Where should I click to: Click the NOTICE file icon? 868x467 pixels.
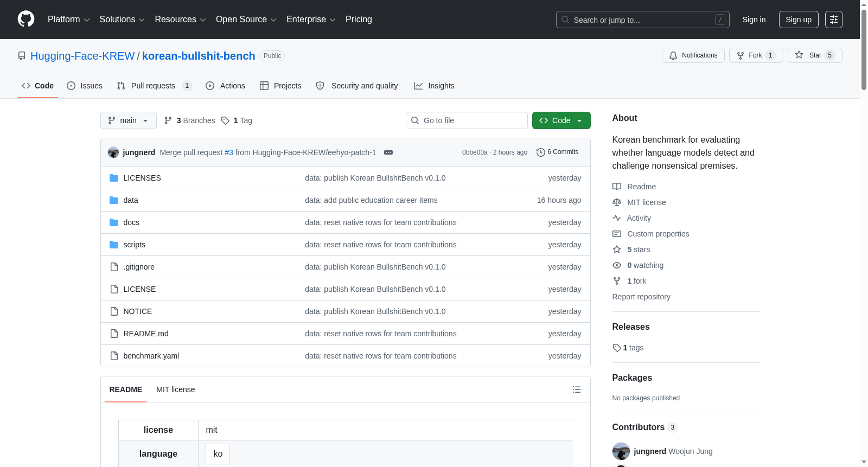click(114, 311)
